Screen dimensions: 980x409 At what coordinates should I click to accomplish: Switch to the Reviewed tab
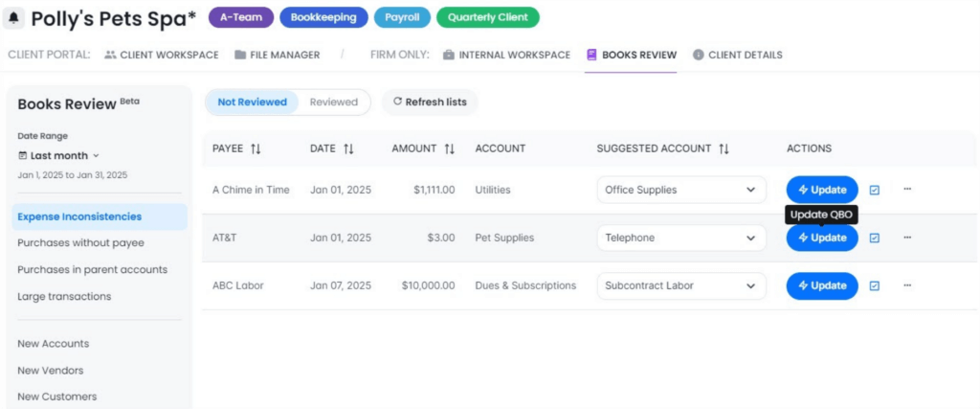[x=333, y=102]
